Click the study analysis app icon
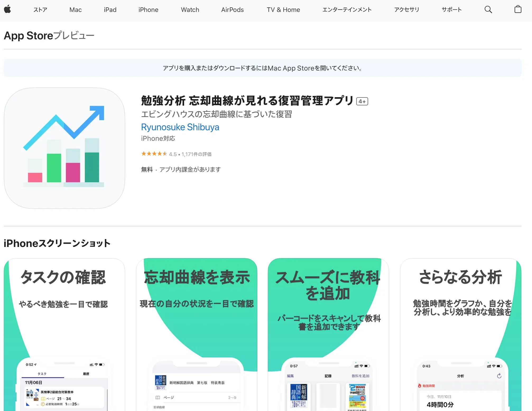The image size is (532, 411). 64,148
